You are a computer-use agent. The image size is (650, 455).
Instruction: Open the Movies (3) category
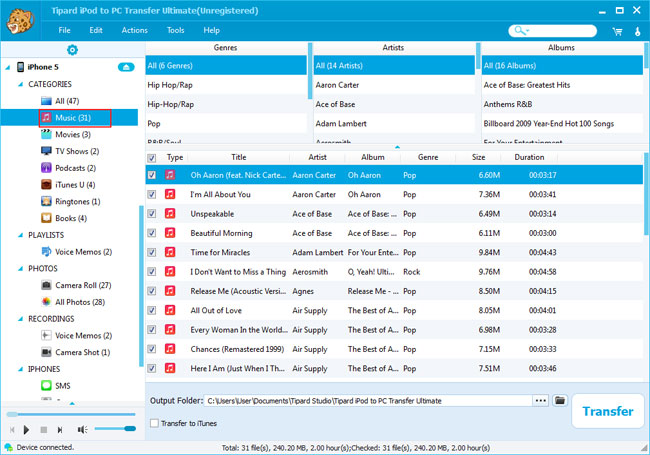click(x=73, y=134)
